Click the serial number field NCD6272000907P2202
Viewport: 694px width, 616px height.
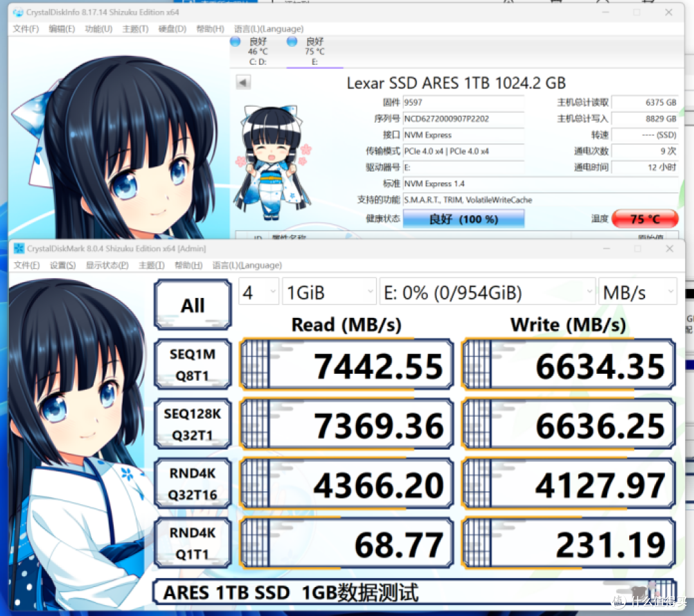(463, 119)
